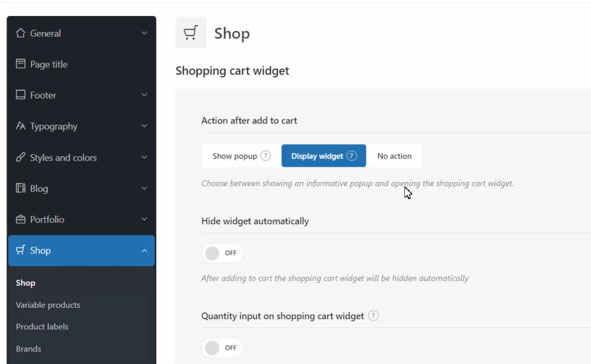Turn on Quantity input on cart widget
The height and width of the screenshot is (364, 591).
[x=222, y=347]
